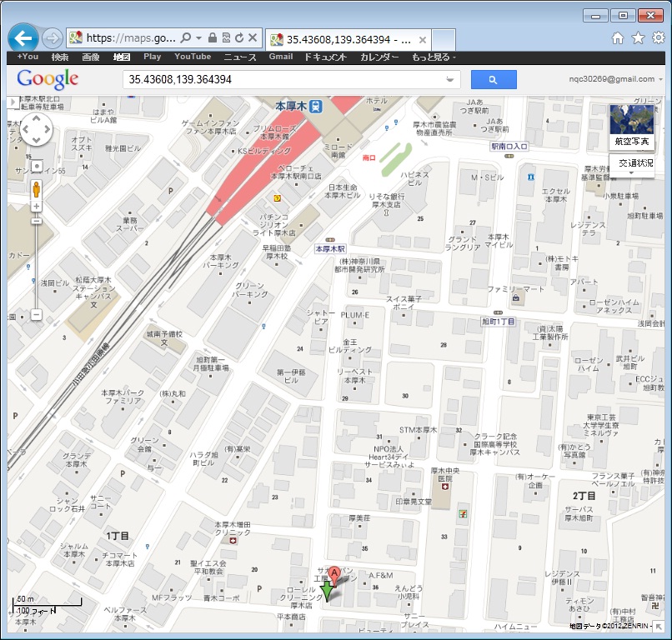
Task: Click the グリーンパーキング label
Action: (x=250, y=290)
